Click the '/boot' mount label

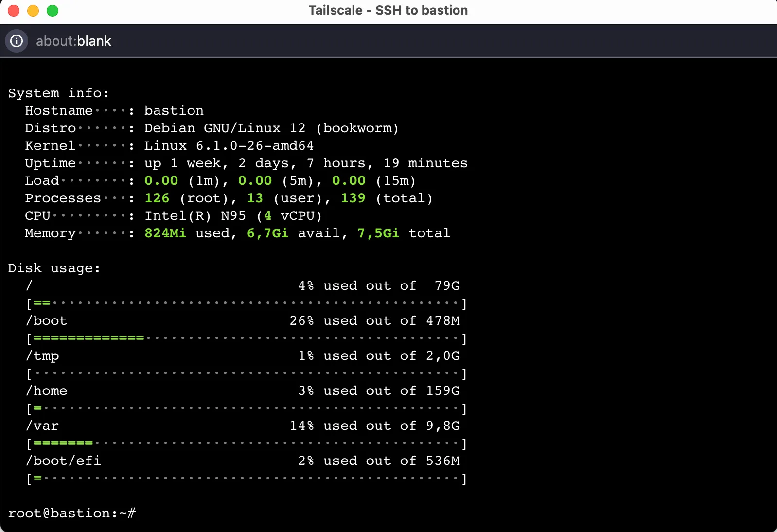46,320
